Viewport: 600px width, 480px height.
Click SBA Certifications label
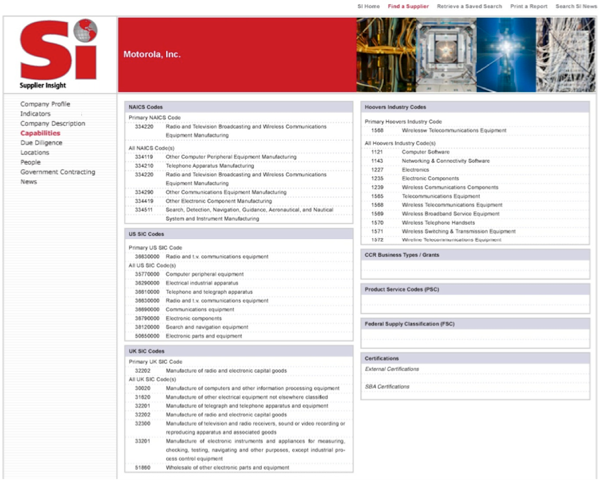387,387
